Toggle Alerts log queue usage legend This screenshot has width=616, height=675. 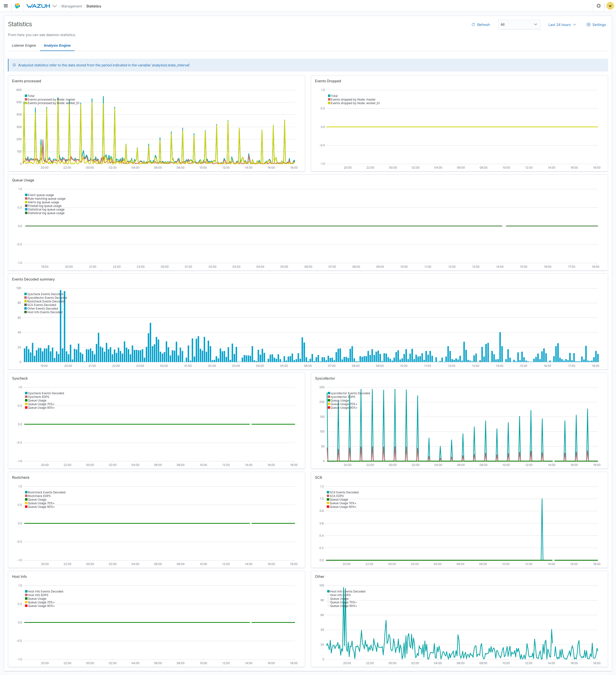[42, 202]
